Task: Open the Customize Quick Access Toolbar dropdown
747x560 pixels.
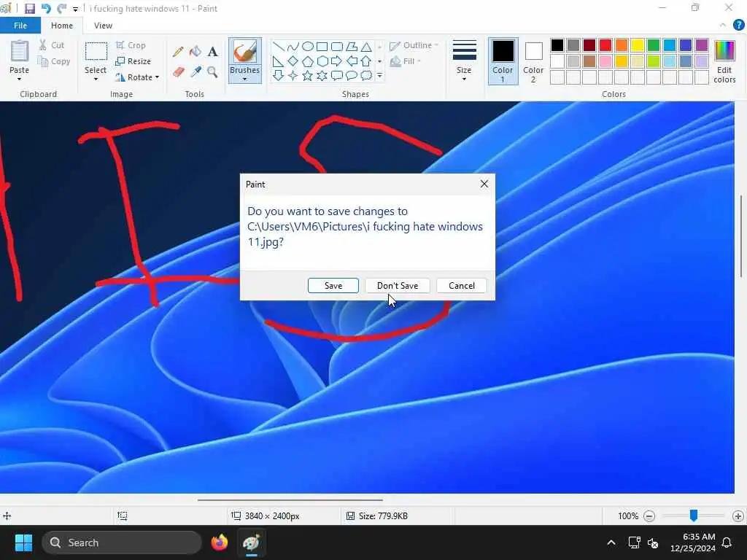Action: (x=75, y=9)
